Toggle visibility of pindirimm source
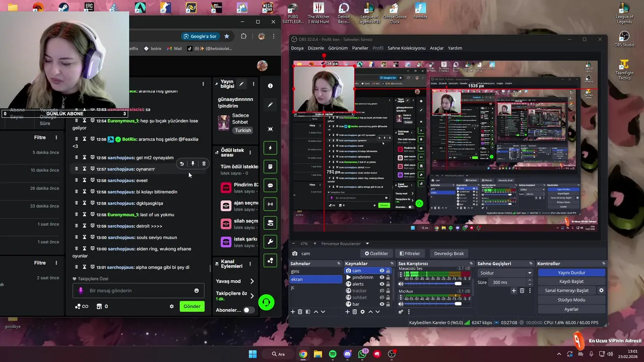The image size is (644, 362). 382,278
